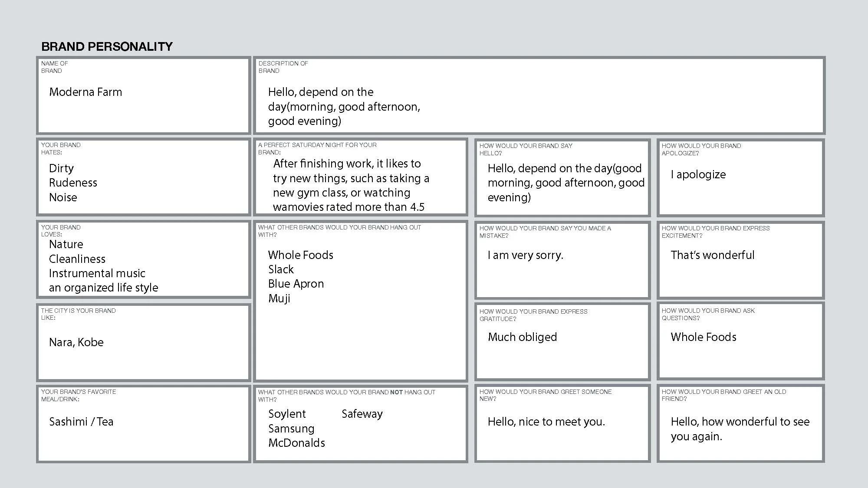The image size is (868, 488).
Task: Select 'Samsung' in not-hang-out list
Action: (x=291, y=429)
